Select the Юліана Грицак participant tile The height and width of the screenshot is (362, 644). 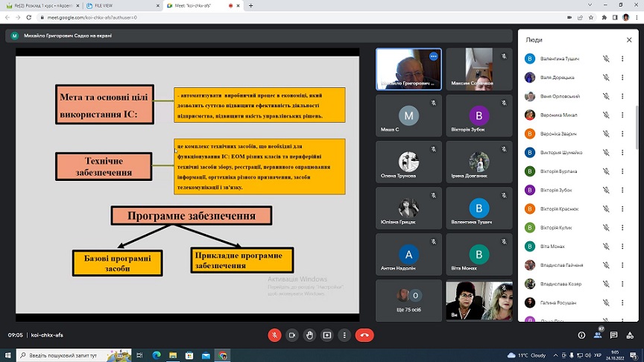(x=408, y=209)
